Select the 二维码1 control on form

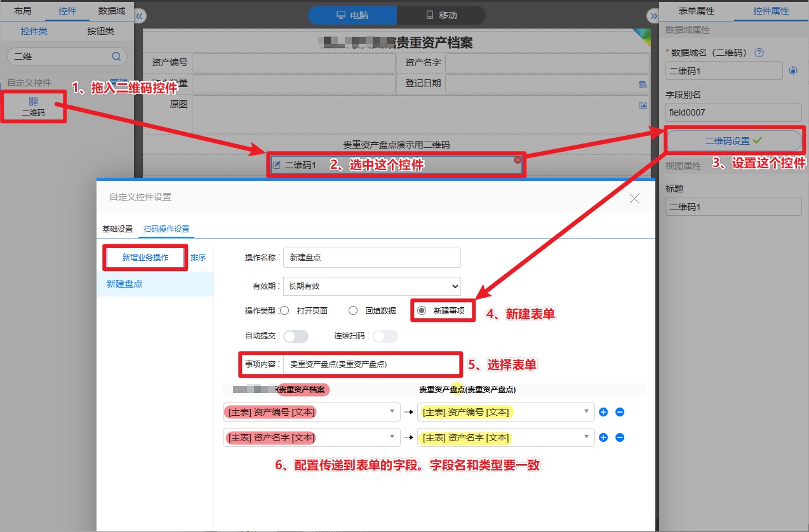[396, 165]
